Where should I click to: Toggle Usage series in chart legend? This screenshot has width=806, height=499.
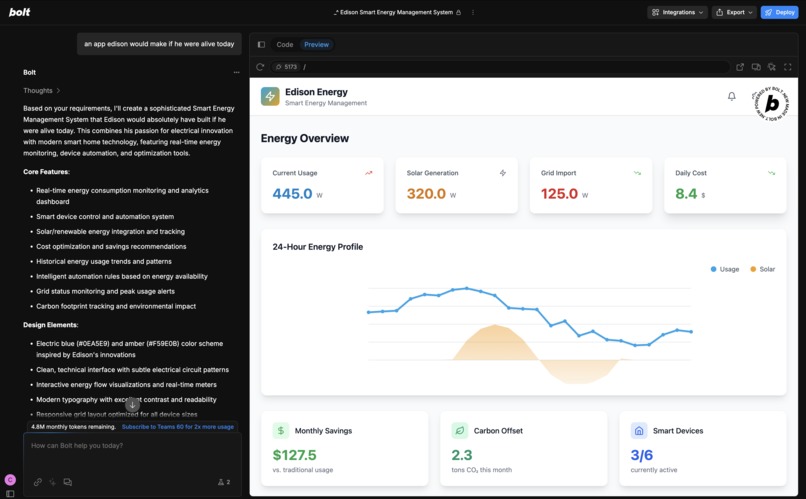point(725,269)
